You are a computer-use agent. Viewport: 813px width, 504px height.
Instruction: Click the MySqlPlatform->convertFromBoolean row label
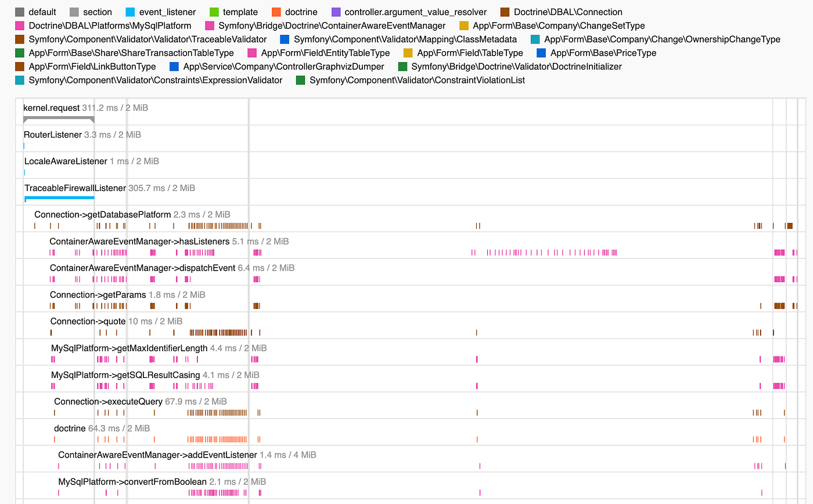(x=132, y=481)
